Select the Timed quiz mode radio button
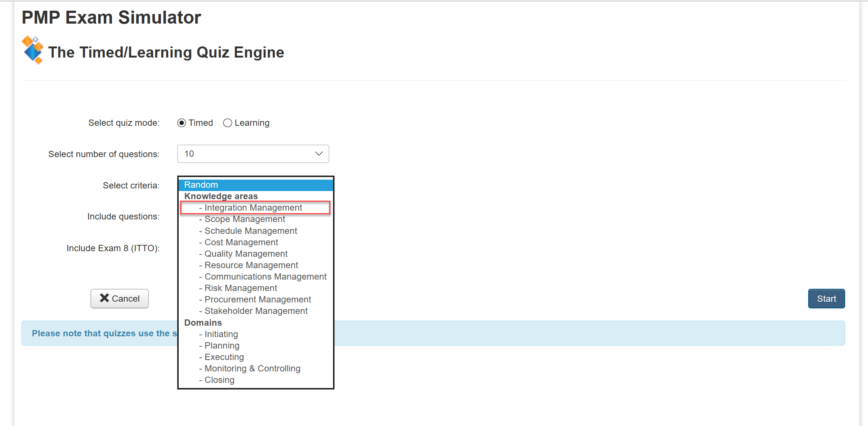The width and height of the screenshot is (868, 426). coord(181,123)
